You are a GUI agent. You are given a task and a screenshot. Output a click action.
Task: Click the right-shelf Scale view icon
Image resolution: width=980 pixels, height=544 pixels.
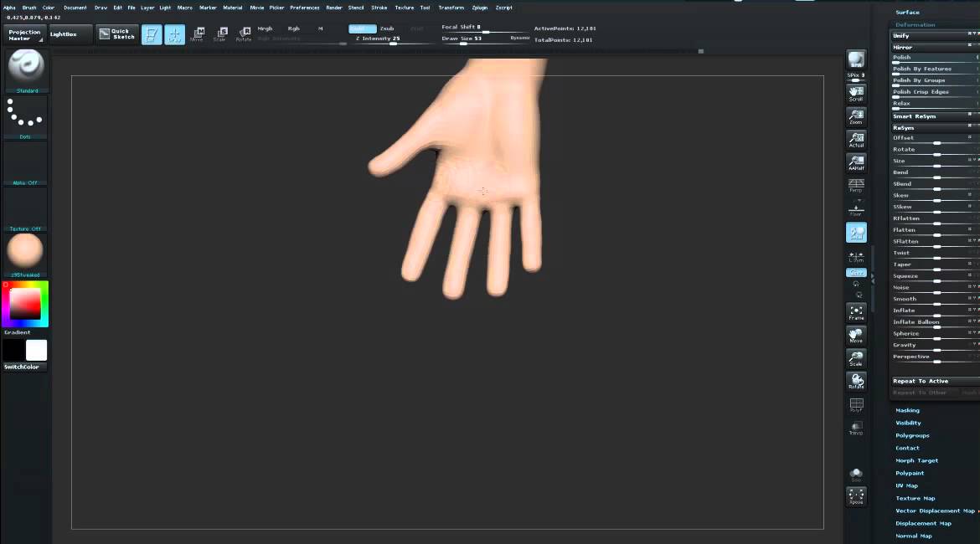pyautogui.click(x=856, y=358)
